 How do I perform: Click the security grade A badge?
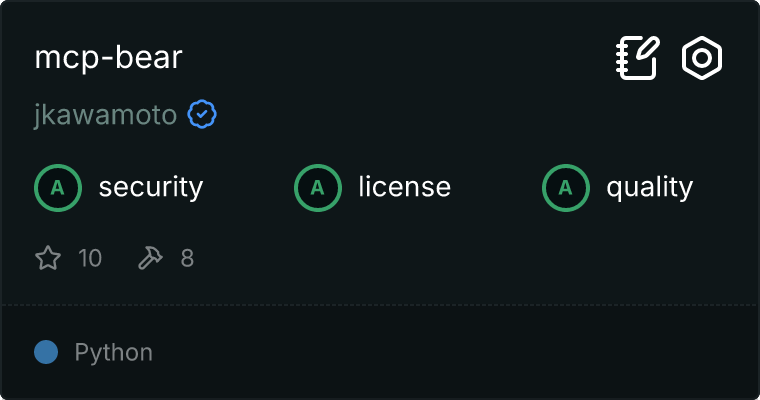pos(58,188)
